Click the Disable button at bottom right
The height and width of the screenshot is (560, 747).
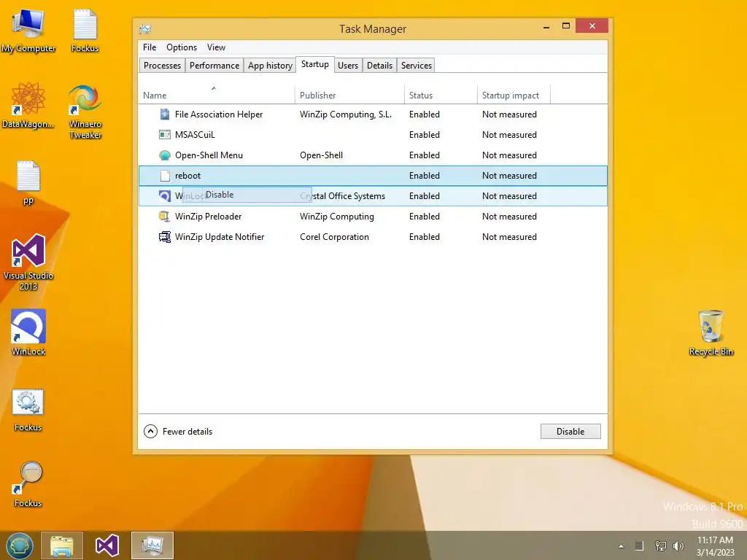pos(570,432)
